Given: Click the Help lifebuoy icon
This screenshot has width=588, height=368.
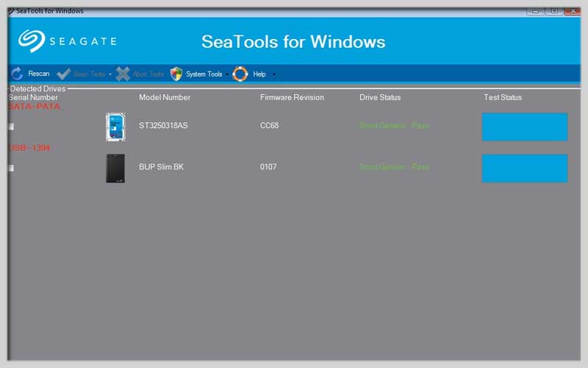Looking at the screenshot, I should click(x=240, y=74).
